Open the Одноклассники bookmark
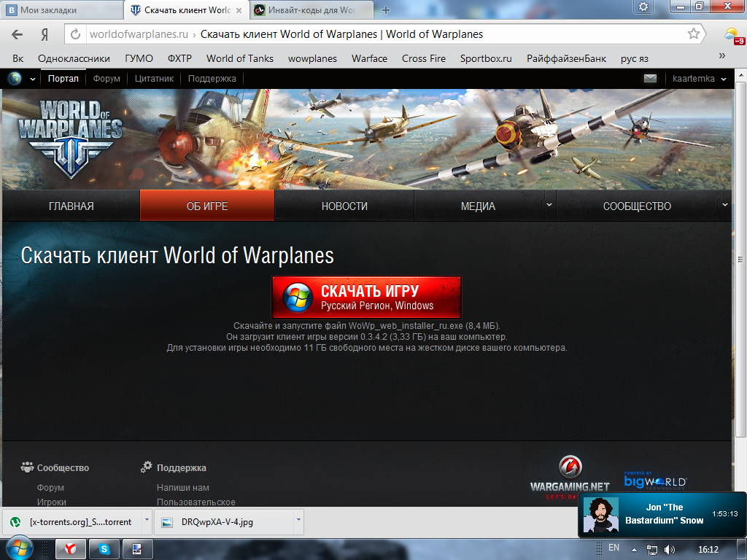 74,58
